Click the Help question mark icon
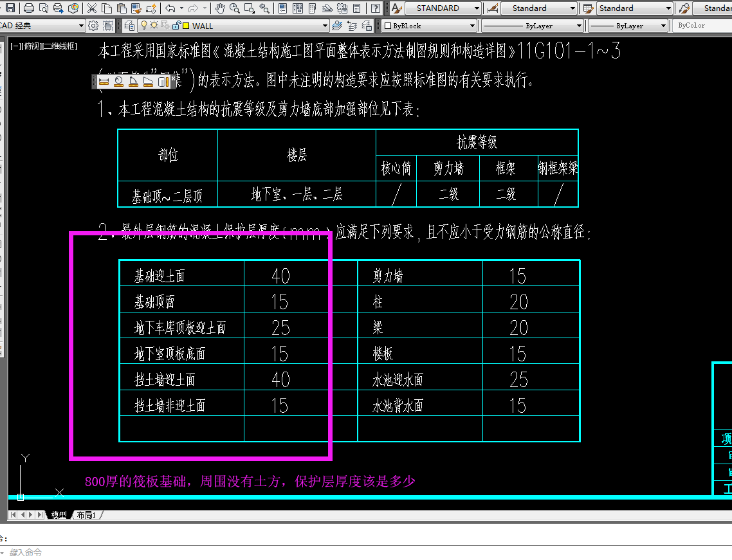 click(x=376, y=8)
